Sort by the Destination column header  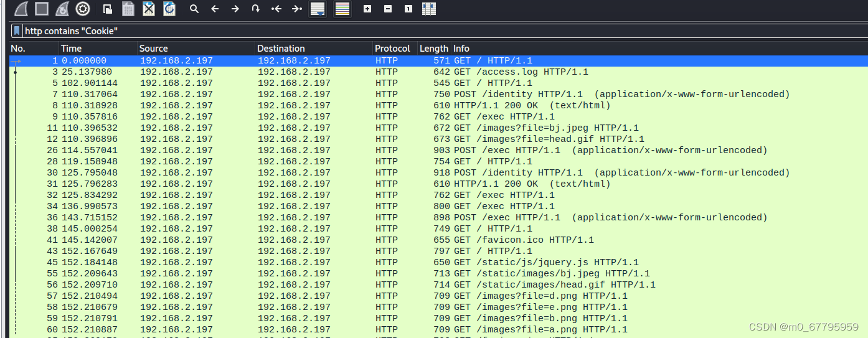point(314,49)
